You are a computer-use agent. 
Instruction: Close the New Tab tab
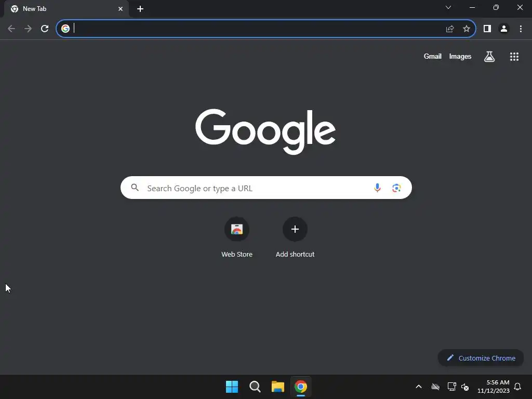click(121, 9)
